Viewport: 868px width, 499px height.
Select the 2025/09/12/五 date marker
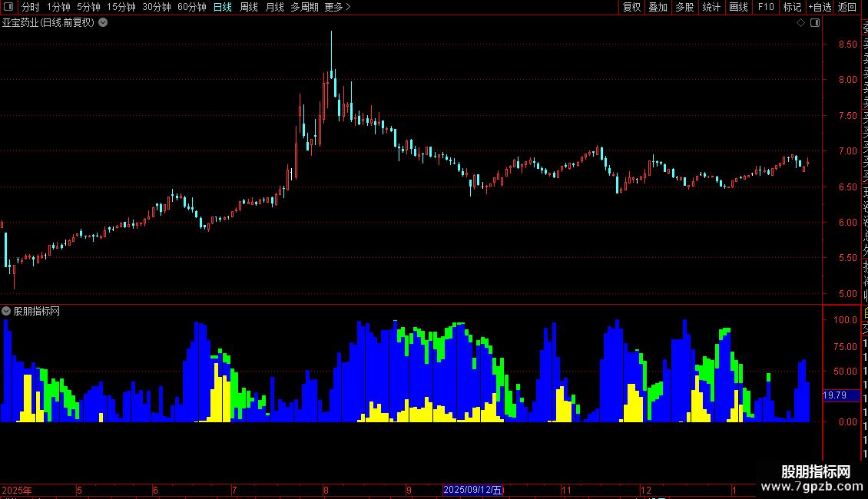[472, 490]
